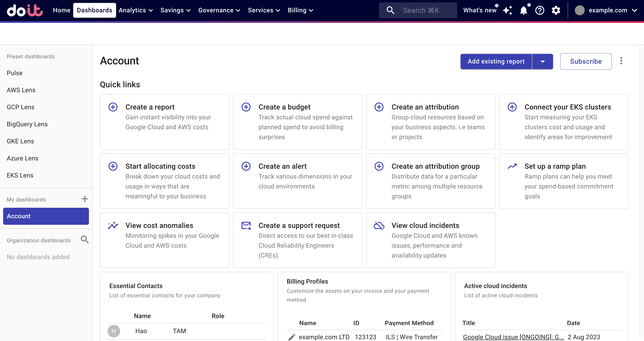Click the anomalies sparkline icon

(x=113, y=225)
